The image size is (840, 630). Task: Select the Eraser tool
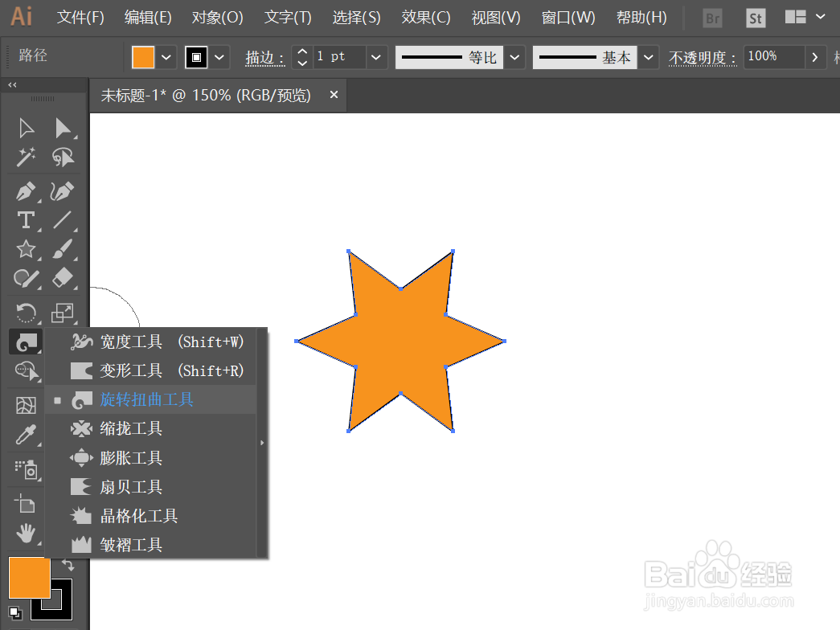click(x=64, y=278)
